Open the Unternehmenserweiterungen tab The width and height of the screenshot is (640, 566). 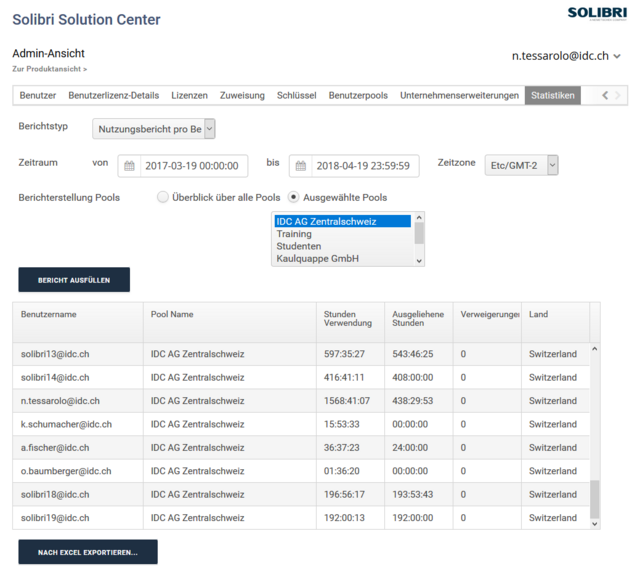point(459,95)
